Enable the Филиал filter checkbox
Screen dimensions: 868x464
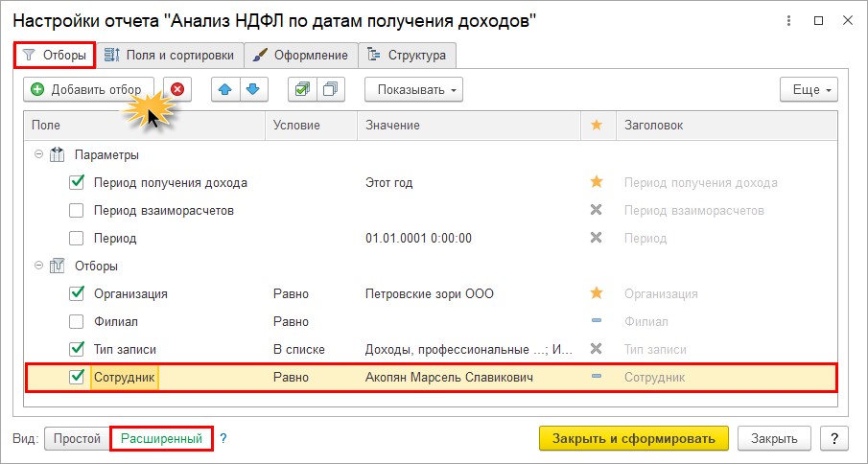click(77, 321)
